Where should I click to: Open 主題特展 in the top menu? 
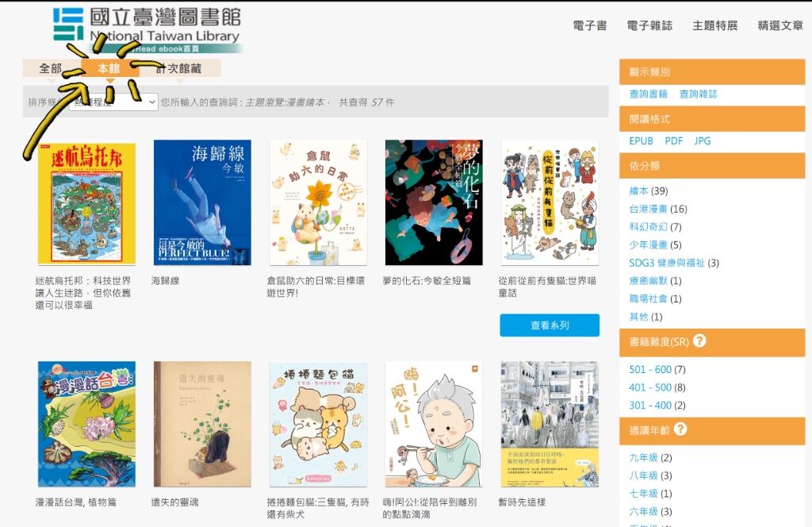point(714,25)
